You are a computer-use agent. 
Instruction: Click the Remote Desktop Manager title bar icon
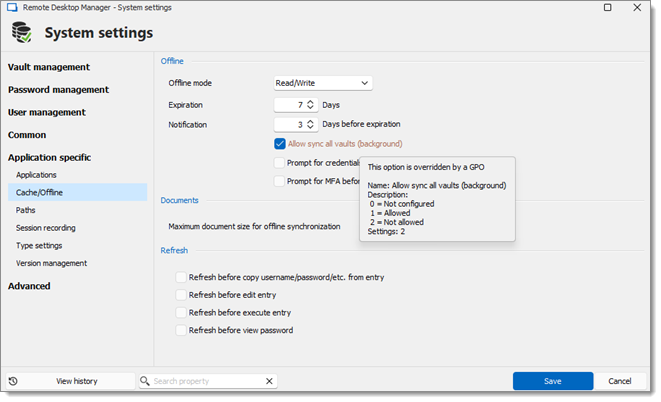(x=12, y=7)
